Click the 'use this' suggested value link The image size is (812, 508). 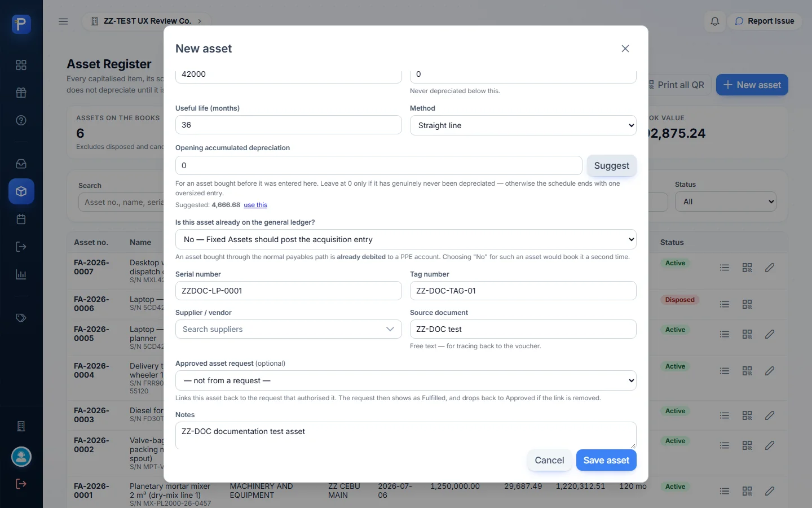coord(255,205)
